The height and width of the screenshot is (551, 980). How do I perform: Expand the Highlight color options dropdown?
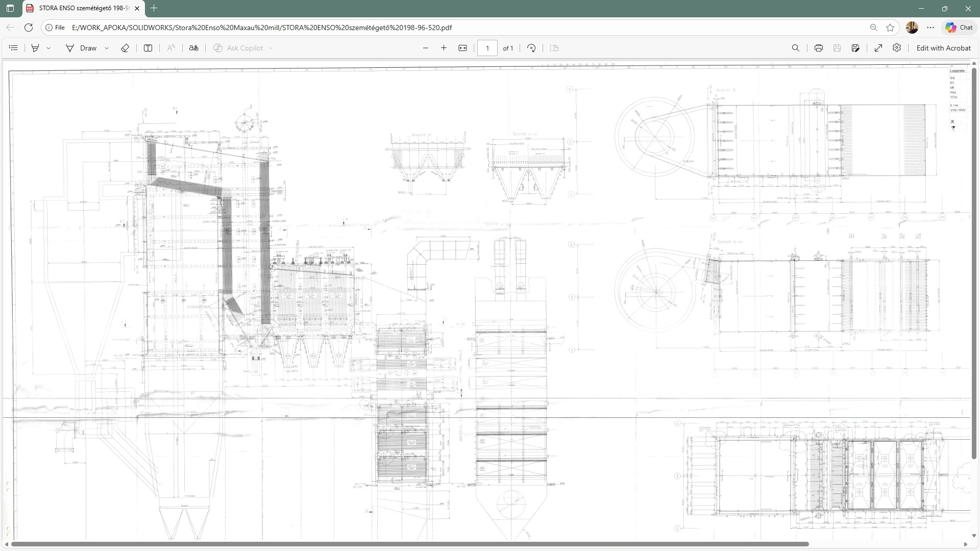pyautogui.click(x=48, y=48)
